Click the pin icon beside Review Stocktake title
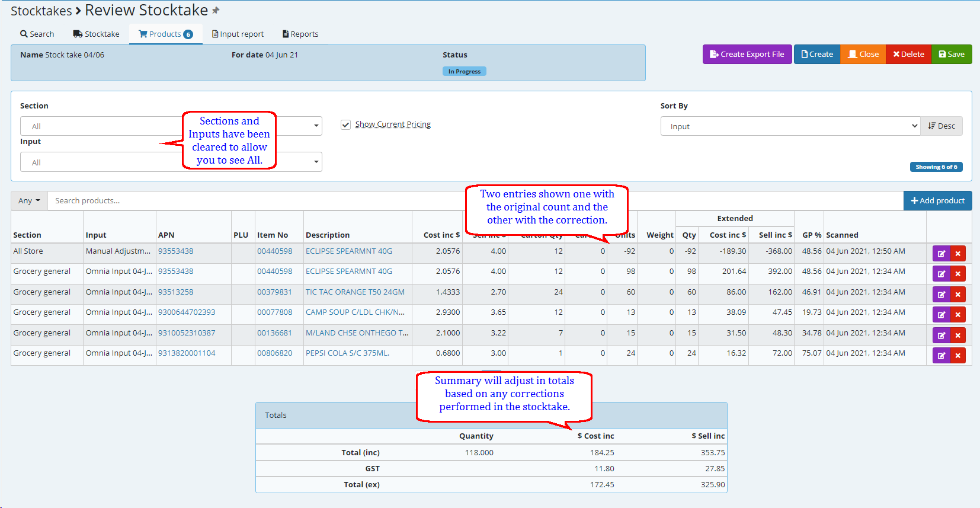Screen dimensions: 980x508 click(216, 11)
